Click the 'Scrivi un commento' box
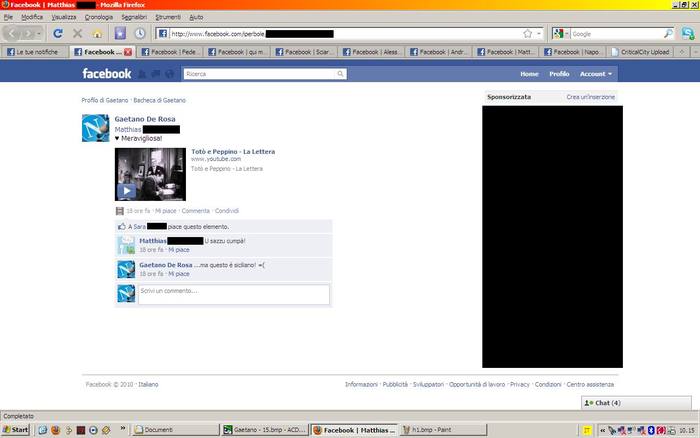Image resolution: width=700 pixels, height=438 pixels. pos(234,295)
